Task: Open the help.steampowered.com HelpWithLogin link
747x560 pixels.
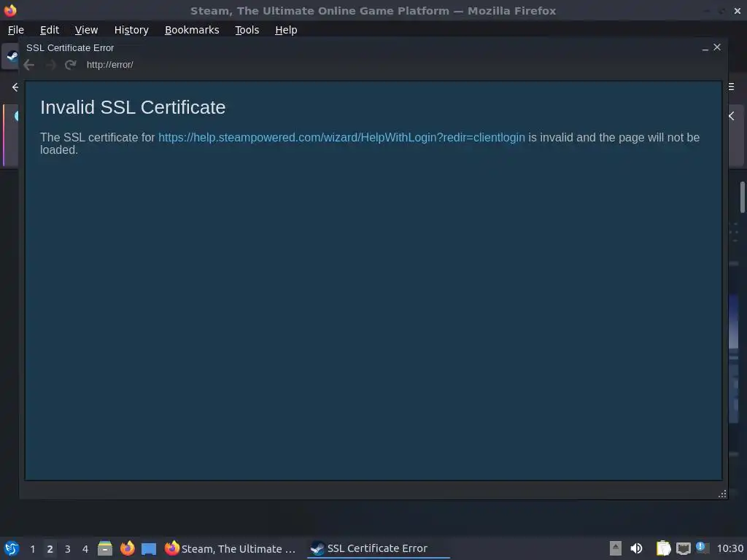Action: click(x=341, y=138)
